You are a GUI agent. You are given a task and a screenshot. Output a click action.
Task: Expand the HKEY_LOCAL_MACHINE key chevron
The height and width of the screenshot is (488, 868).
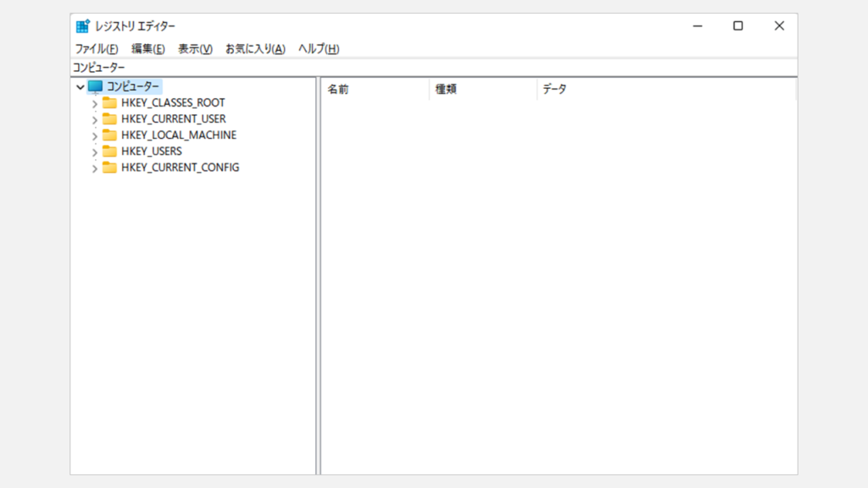point(94,136)
